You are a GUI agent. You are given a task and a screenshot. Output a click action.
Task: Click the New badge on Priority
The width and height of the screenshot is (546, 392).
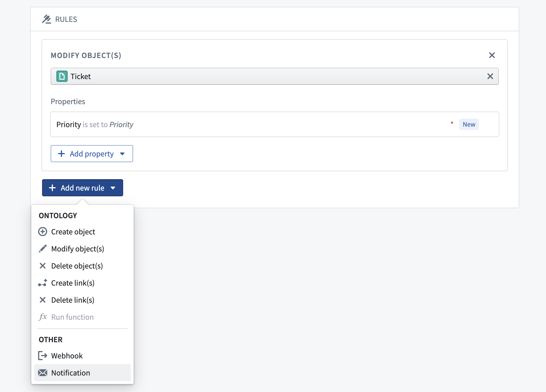point(469,124)
